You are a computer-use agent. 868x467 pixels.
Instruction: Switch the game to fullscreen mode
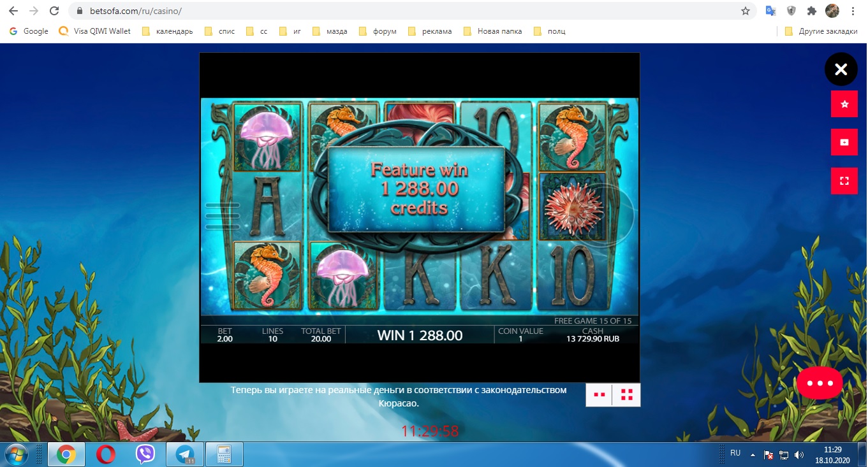pyautogui.click(x=844, y=181)
